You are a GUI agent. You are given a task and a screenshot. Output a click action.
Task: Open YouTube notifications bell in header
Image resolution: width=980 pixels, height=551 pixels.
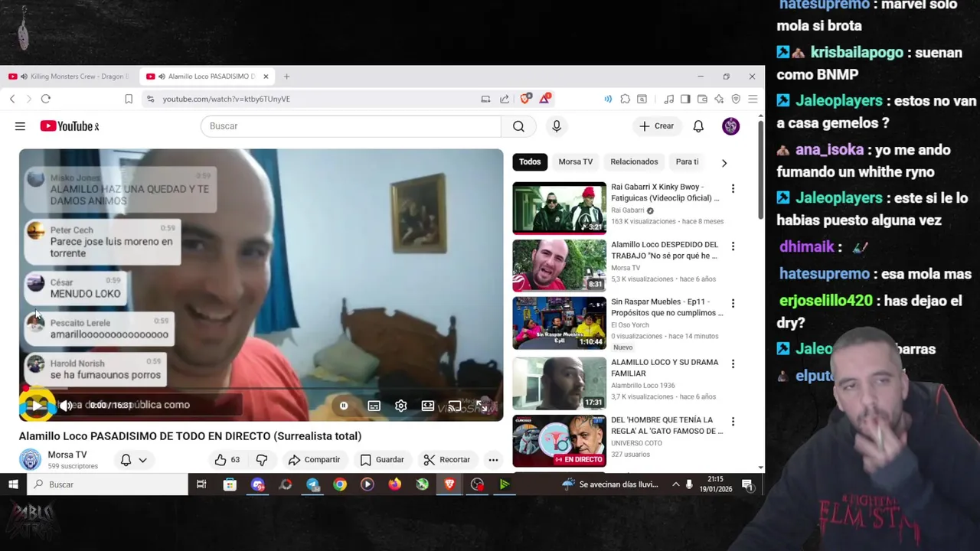(698, 126)
